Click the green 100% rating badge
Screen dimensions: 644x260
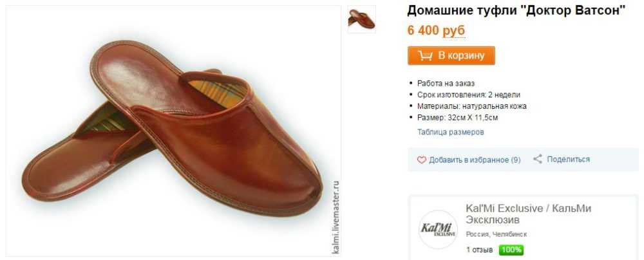point(511,250)
